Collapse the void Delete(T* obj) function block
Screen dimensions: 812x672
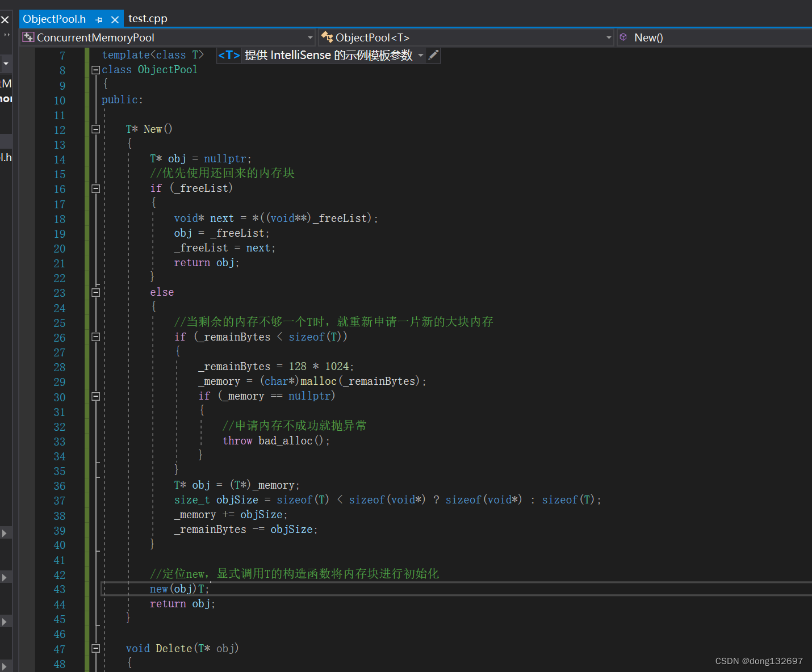96,649
